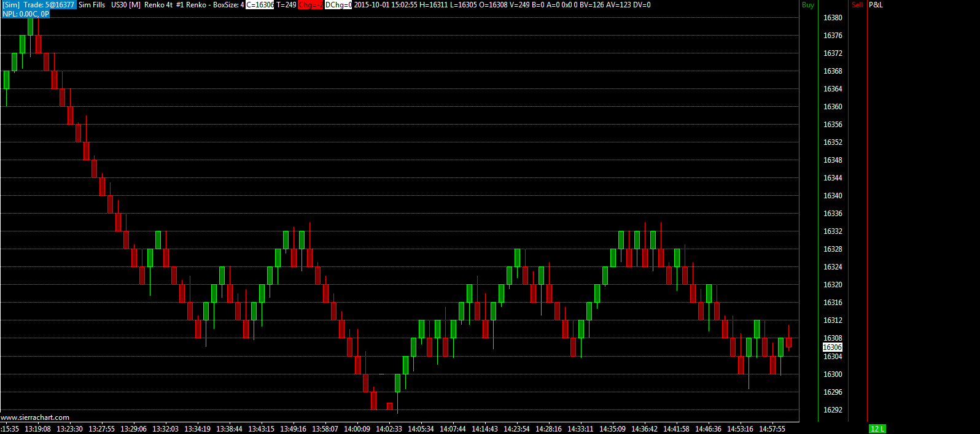
Task: Click the 16356 price scale label
Action: pyautogui.click(x=833, y=125)
